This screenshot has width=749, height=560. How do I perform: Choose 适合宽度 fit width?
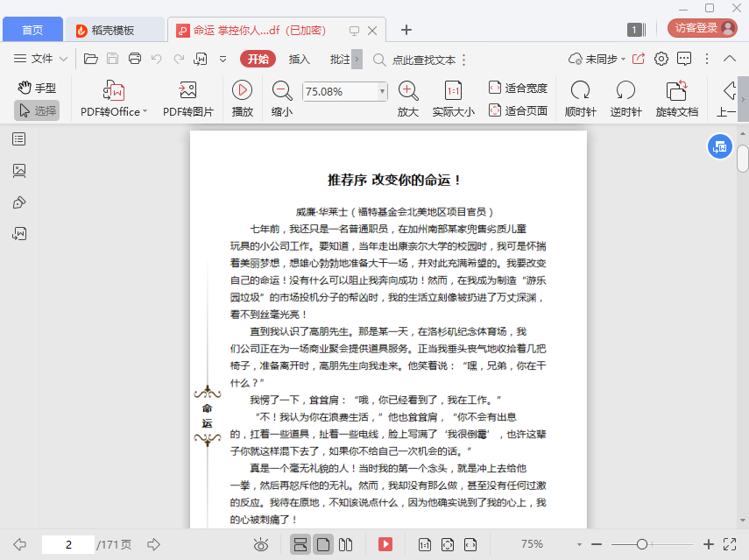pos(519,88)
